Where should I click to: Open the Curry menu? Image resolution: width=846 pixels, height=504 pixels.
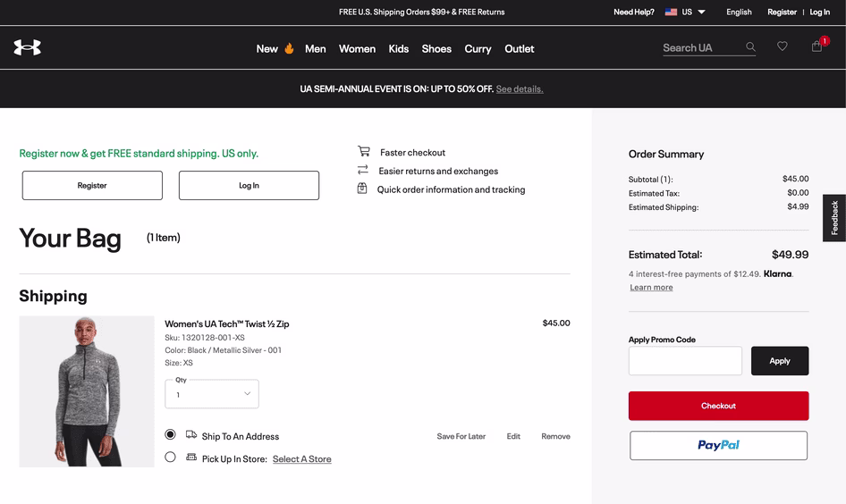click(478, 49)
